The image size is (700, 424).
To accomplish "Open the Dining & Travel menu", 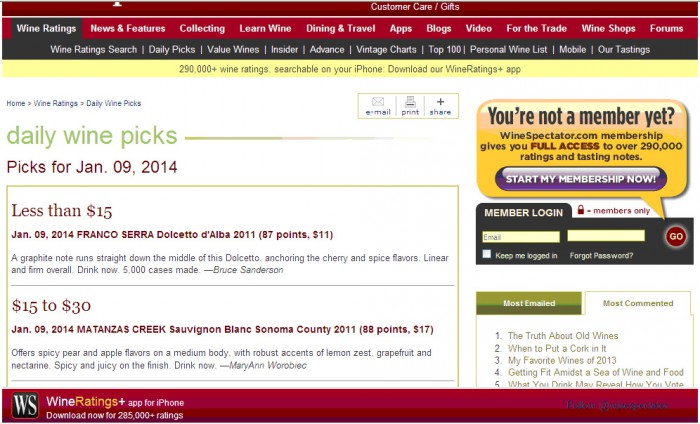I will click(x=341, y=28).
